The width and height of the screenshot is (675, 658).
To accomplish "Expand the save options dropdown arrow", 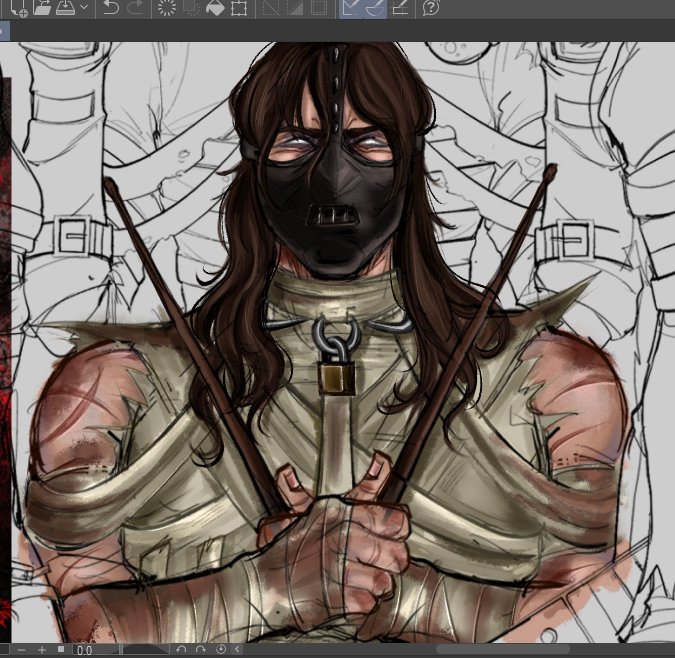I will point(84,7).
